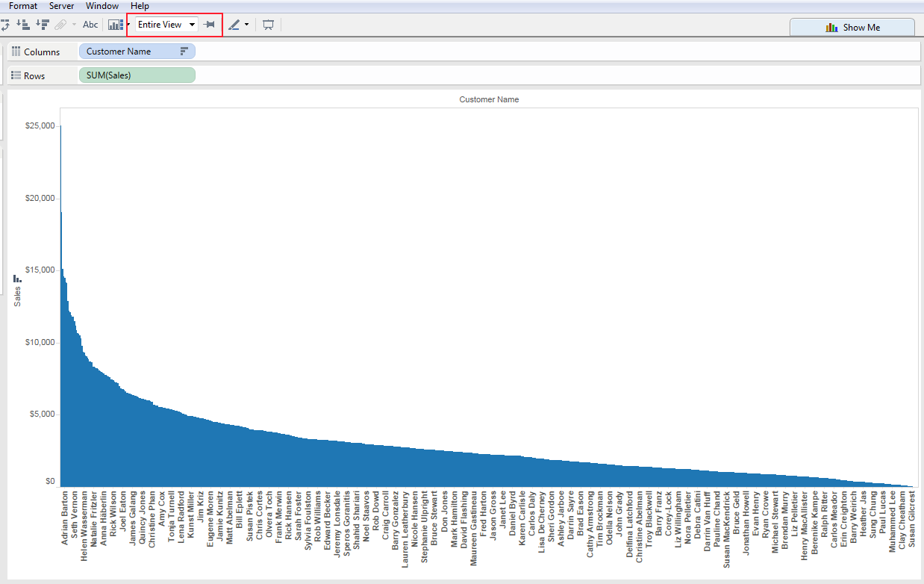Image resolution: width=924 pixels, height=584 pixels.
Task: Click the Customer Name chart header
Action: click(x=489, y=99)
